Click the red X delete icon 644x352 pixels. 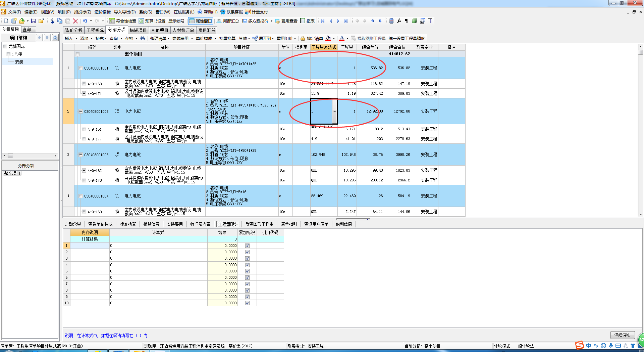tap(75, 21)
